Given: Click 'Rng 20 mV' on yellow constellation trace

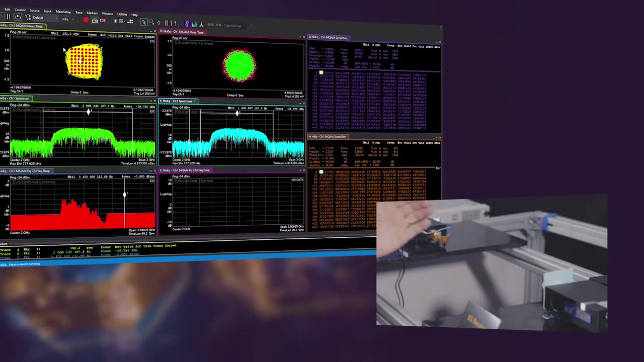Looking at the screenshot, I should [19, 32].
